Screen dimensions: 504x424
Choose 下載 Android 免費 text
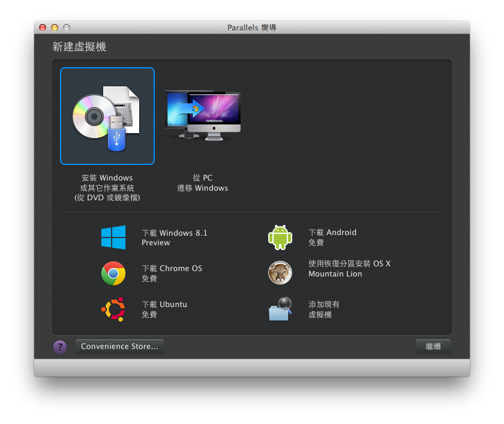coord(332,237)
